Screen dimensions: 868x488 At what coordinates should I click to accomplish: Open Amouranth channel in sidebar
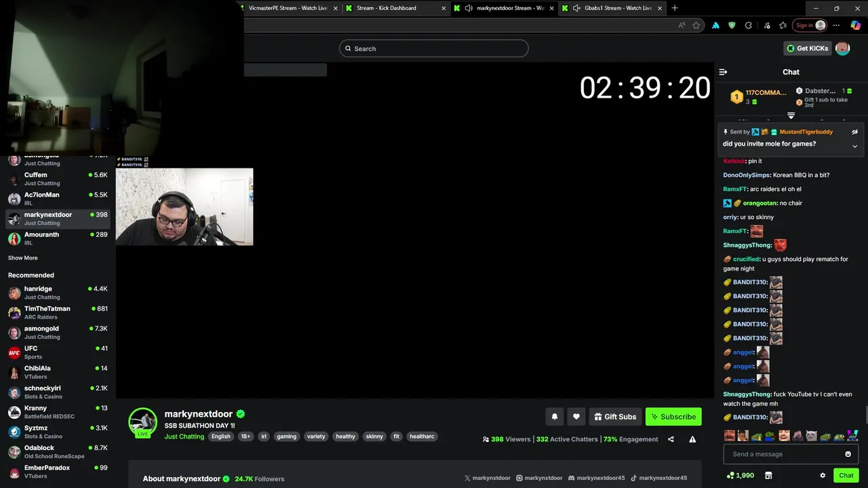tap(58, 239)
